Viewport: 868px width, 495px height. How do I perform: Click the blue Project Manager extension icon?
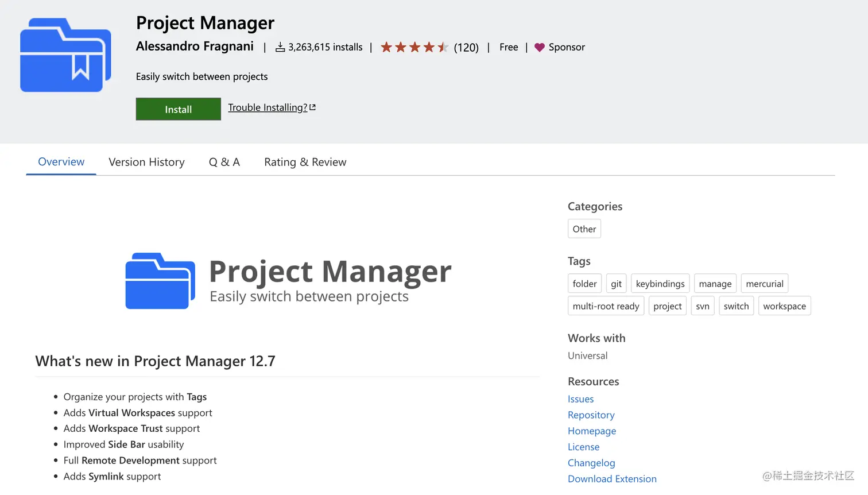click(65, 55)
